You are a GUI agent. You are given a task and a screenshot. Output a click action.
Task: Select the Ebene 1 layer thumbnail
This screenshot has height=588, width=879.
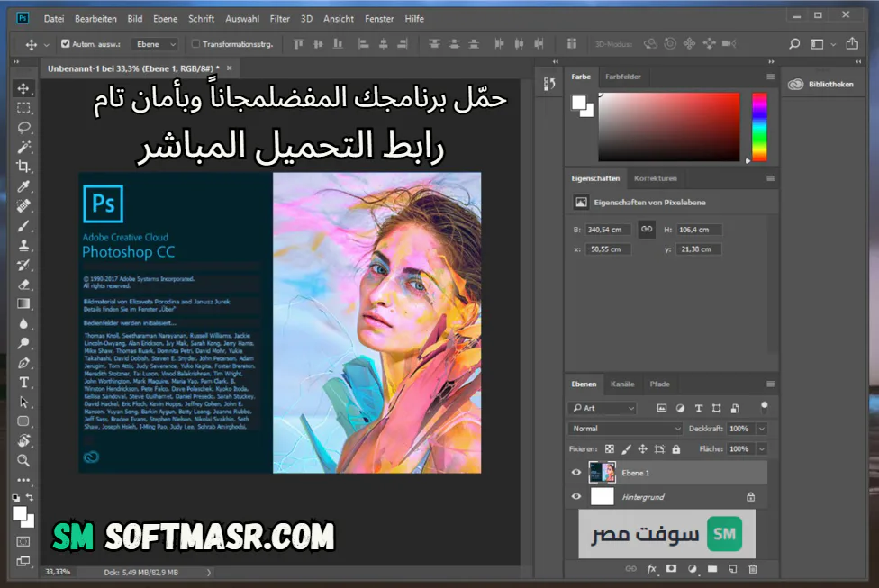603,473
